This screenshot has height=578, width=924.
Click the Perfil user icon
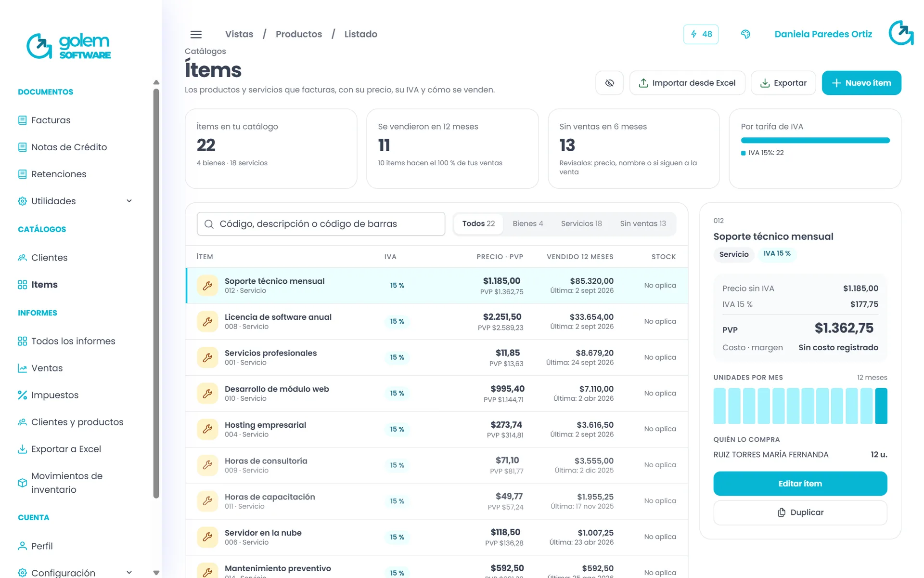point(22,546)
